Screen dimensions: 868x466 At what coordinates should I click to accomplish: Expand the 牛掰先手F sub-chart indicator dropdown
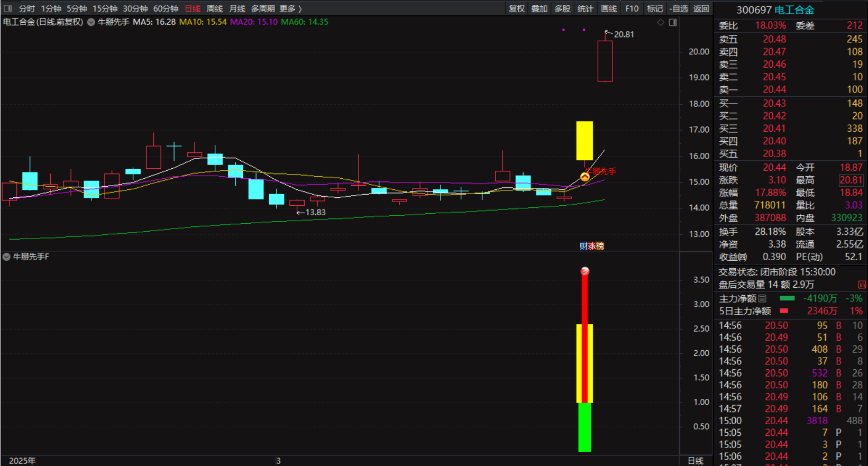pos(6,257)
